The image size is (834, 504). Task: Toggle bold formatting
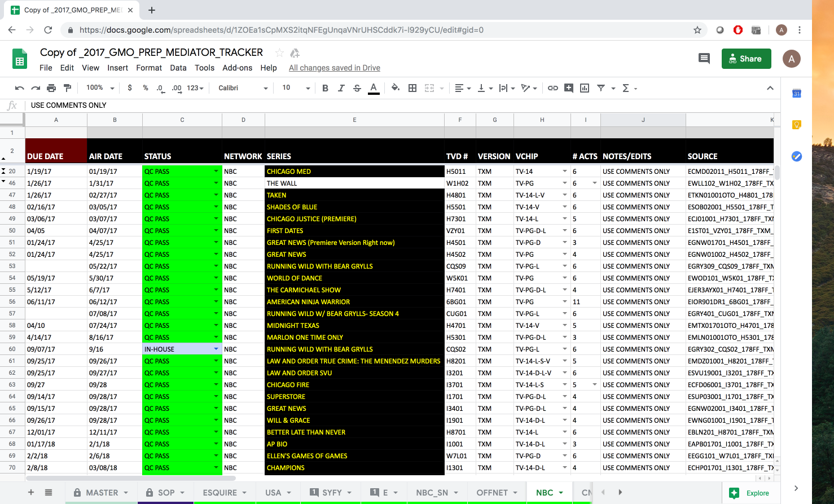tap(325, 88)
